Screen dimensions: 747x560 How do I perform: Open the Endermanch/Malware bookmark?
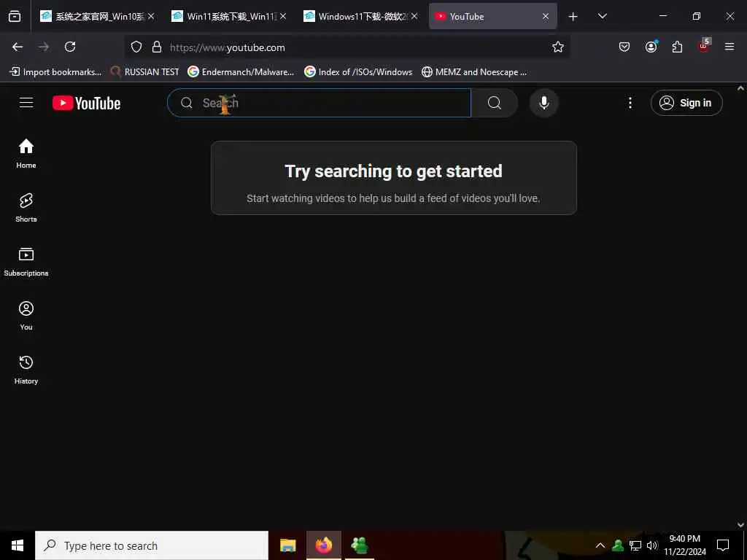241,72
